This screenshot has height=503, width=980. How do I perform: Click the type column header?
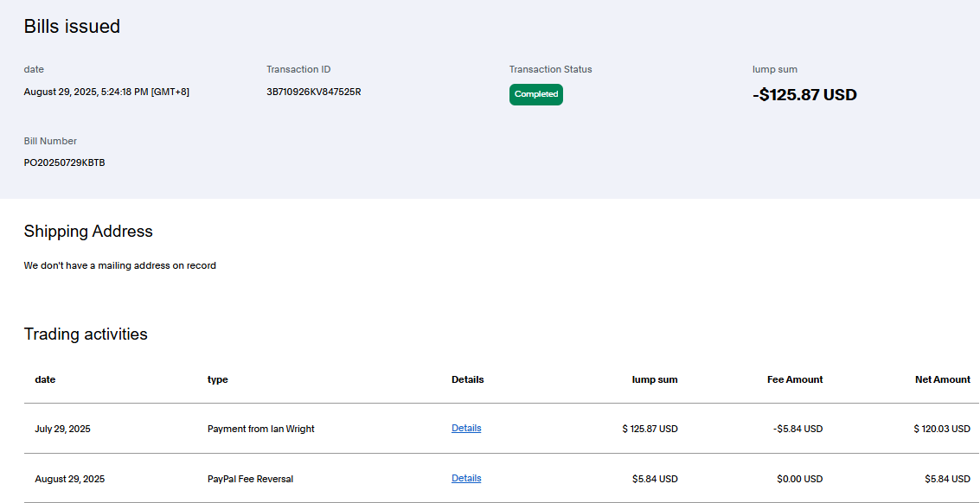217,379
